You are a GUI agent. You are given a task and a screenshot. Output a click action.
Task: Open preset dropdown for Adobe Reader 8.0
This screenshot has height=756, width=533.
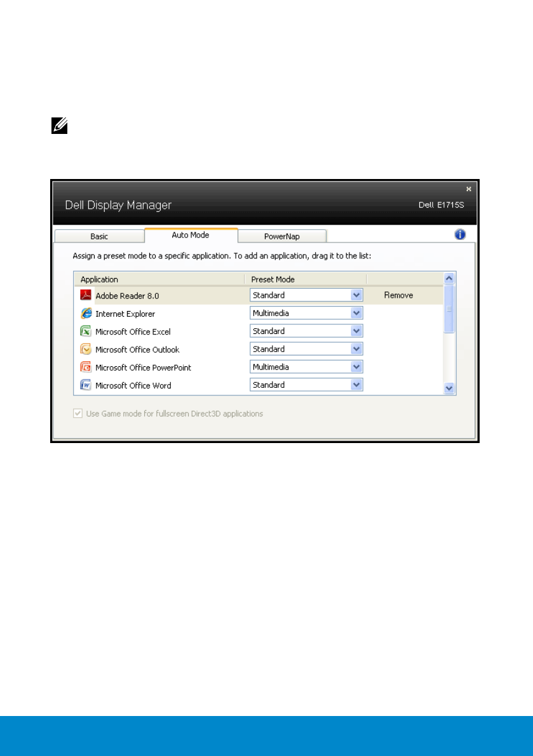coord(356,295)
